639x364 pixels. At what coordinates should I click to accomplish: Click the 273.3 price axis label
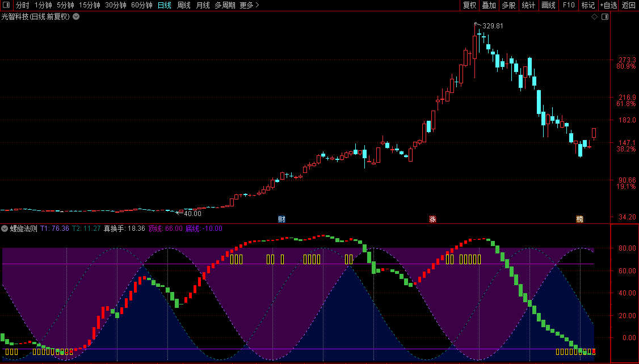tap(627, 60)
